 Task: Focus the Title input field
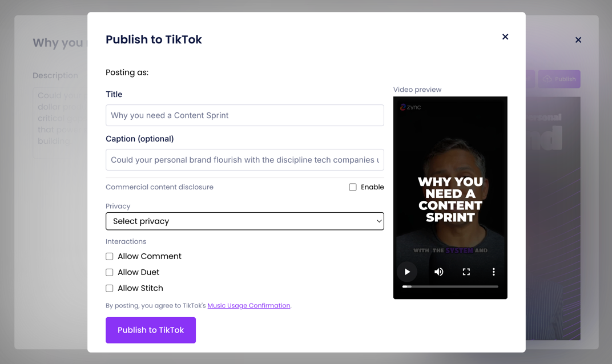pos(244,115)
